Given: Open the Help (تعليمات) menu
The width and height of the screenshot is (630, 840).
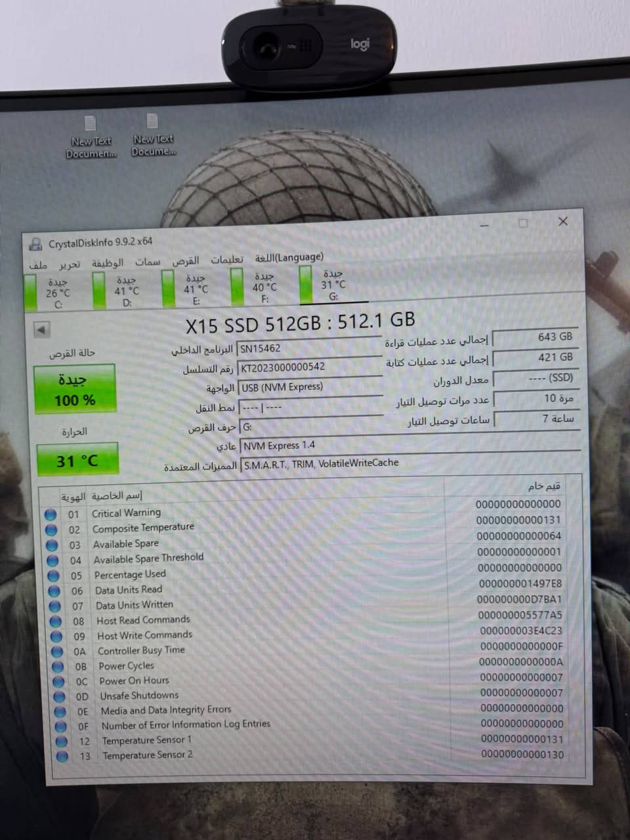Looking at the screenshot, I should point(226,260).
